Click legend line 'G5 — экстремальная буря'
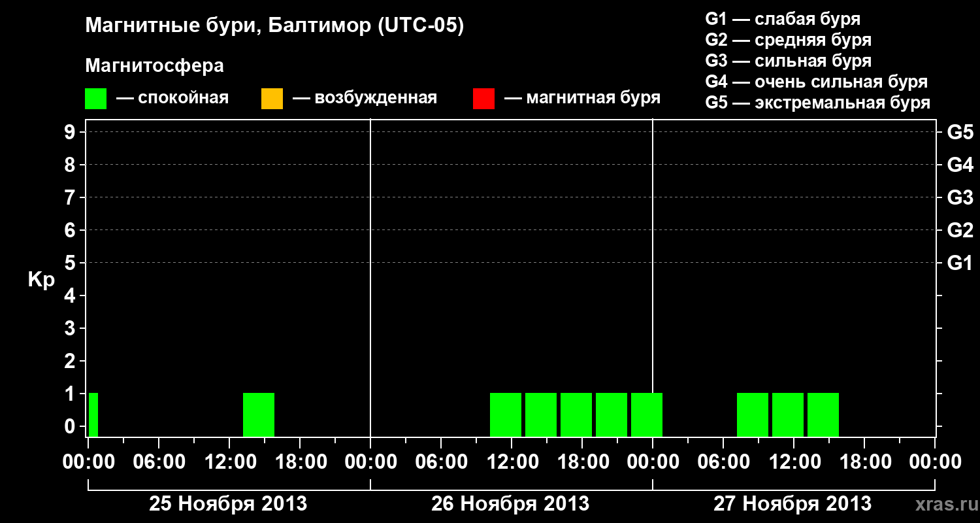 click(818, 103)
